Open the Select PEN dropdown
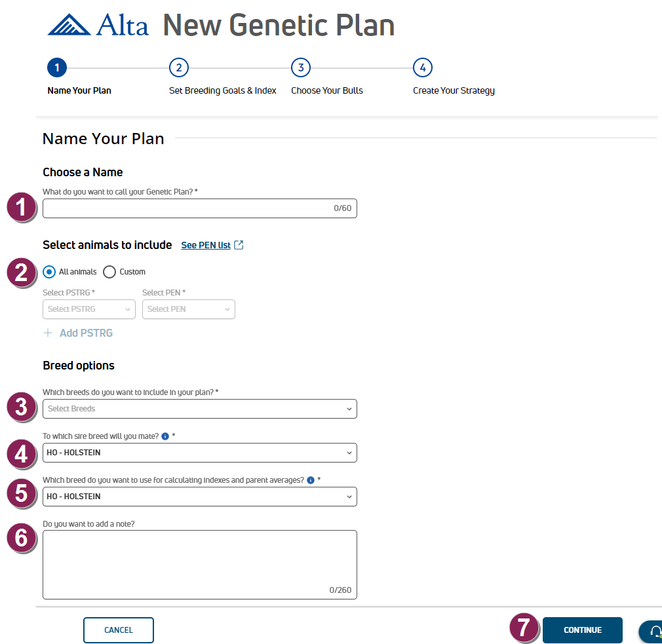 [x=188, y=309]
